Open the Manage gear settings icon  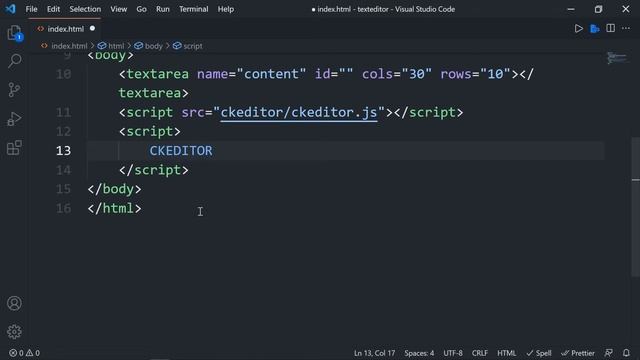coord(14,332)
